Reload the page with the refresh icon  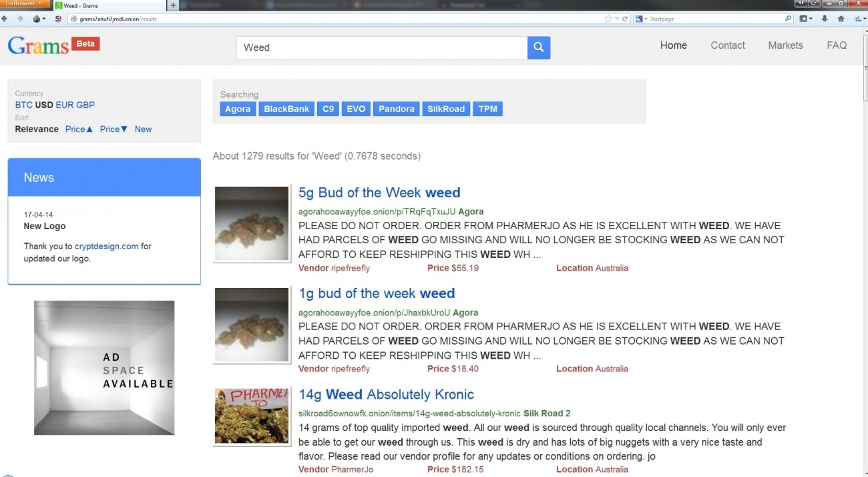coord(625,19)
